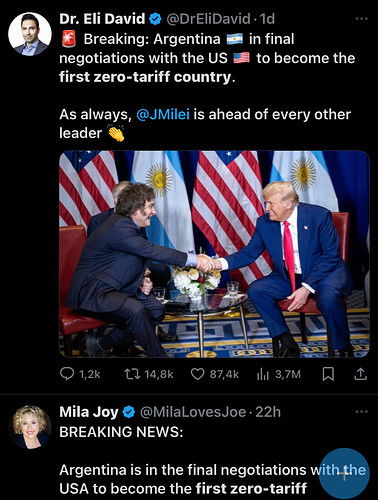
Task: Open the more options menu on Eli David's post
Action: click(361, 19)
